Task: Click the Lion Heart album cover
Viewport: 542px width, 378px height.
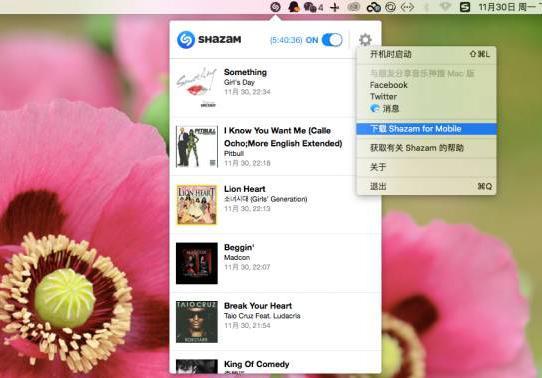Action: 197,205
